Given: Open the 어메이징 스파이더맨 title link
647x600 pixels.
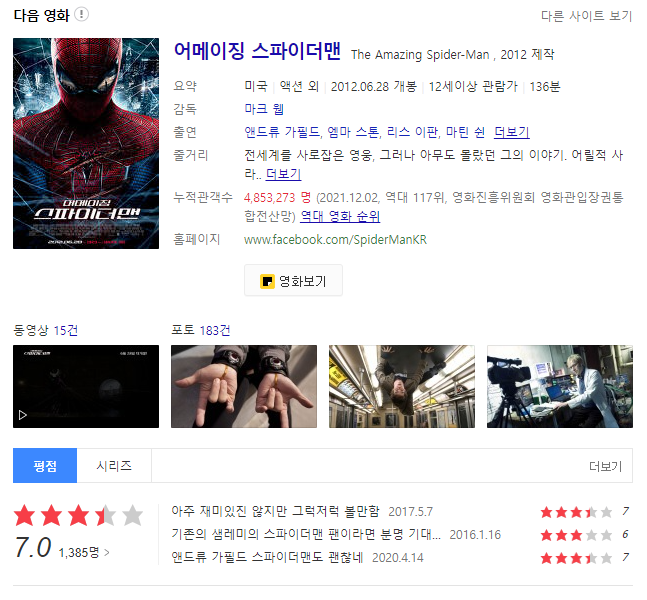Looking at the screenshot, I should point(257,51).
